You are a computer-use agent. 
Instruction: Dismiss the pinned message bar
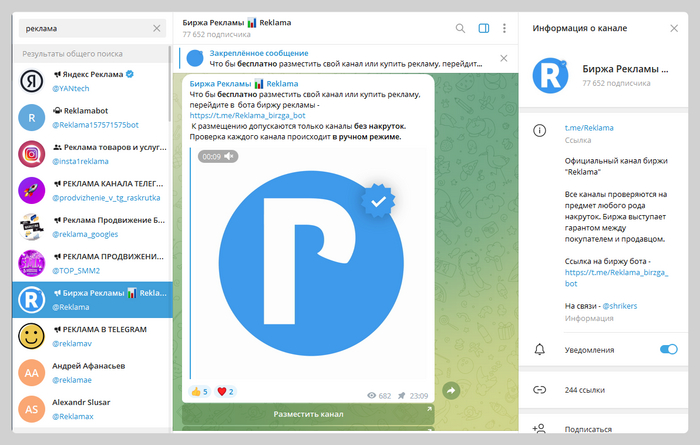(x=504, y=58)
